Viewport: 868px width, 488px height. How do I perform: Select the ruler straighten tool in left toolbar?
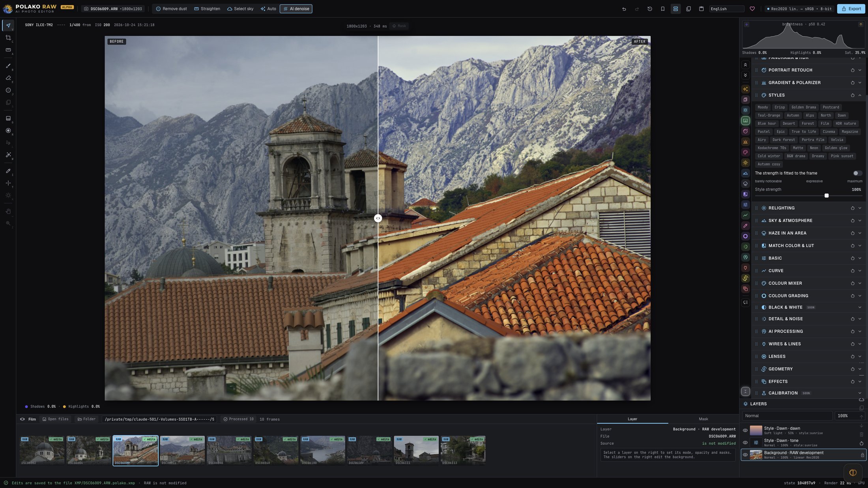point(8,50)
